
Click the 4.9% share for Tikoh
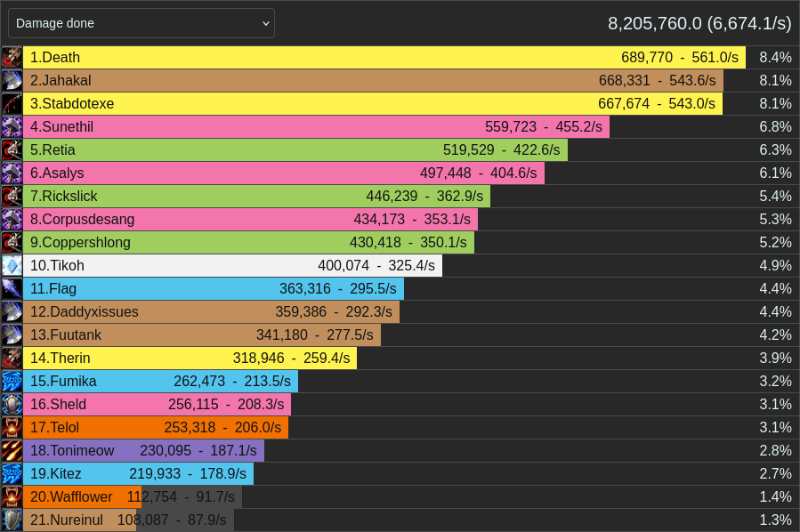[775, 266]
